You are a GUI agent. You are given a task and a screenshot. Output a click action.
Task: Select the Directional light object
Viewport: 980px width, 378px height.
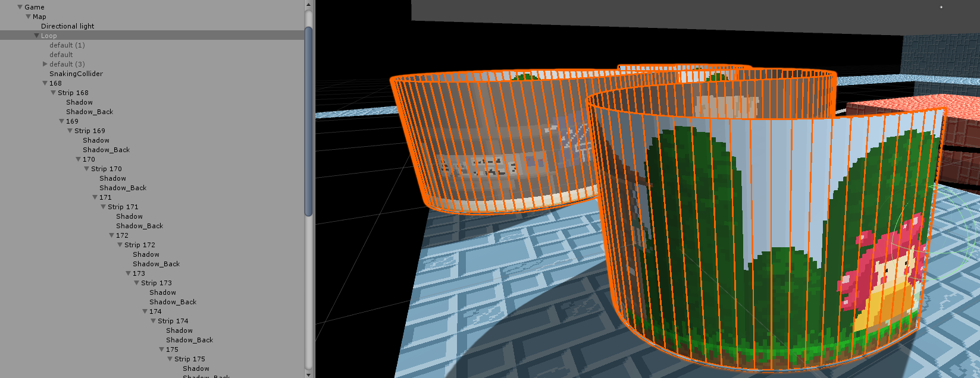(68, 26)
